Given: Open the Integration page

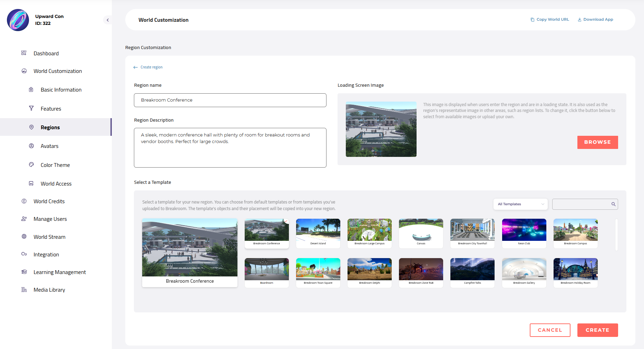Looking at the screenshot, I should click(46, 254).
